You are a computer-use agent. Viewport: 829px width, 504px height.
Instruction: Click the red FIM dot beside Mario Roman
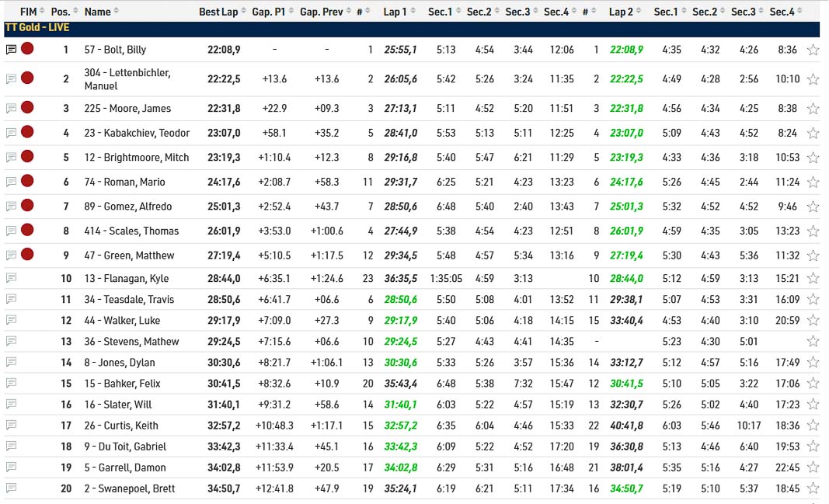27,182
